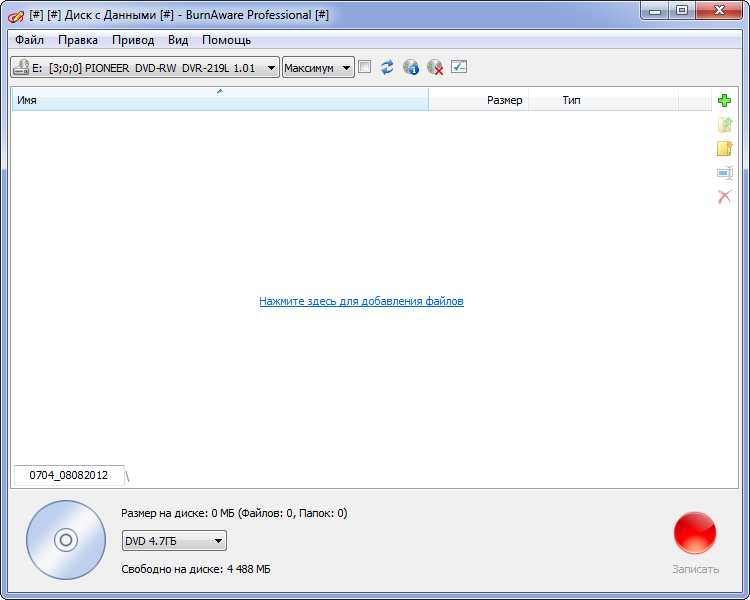
Task: Click the Свободно на диске: 4 488 МБ text
Action: (196, 569)
